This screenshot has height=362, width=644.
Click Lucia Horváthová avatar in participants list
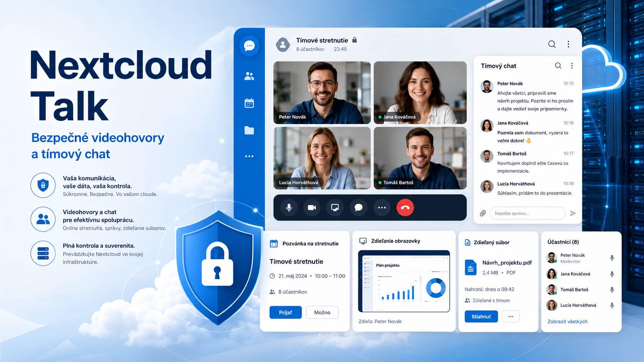pyautogui.click(x=552, y=305)
